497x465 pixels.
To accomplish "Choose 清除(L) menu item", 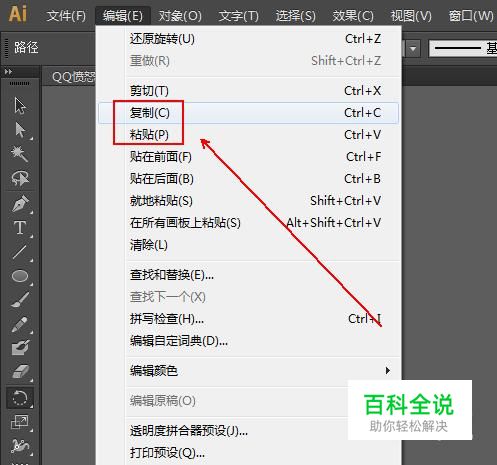I will click(x=248, y=245).
